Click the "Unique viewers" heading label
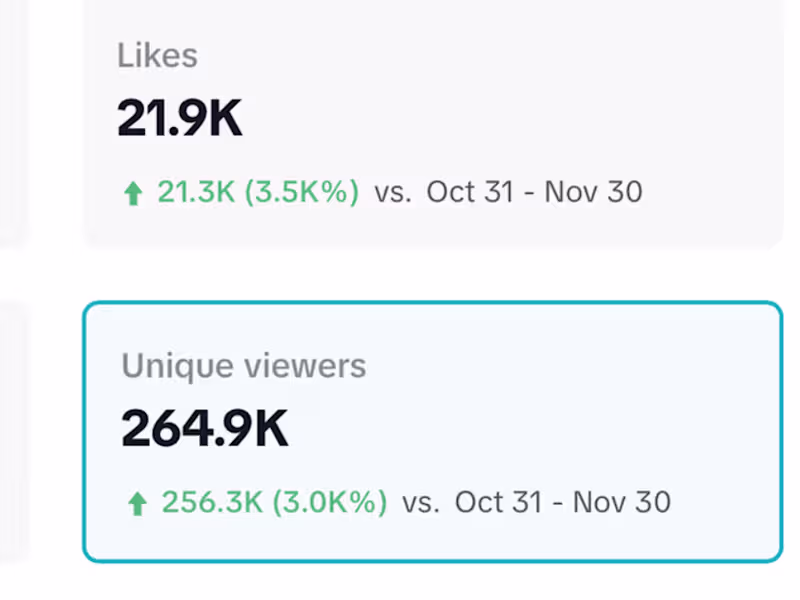The height and width of the screenshot is (600, 800). pyautogui.click(x=243, y=366)
